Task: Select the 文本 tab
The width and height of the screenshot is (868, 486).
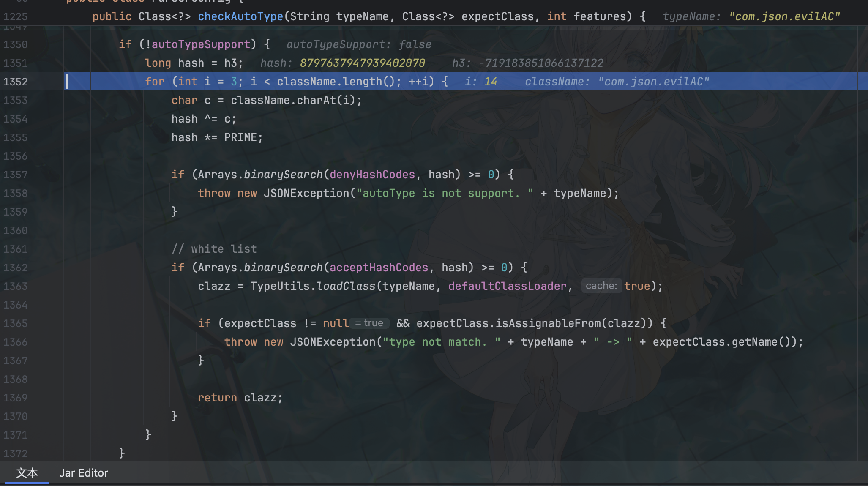Action: (27, 473)
